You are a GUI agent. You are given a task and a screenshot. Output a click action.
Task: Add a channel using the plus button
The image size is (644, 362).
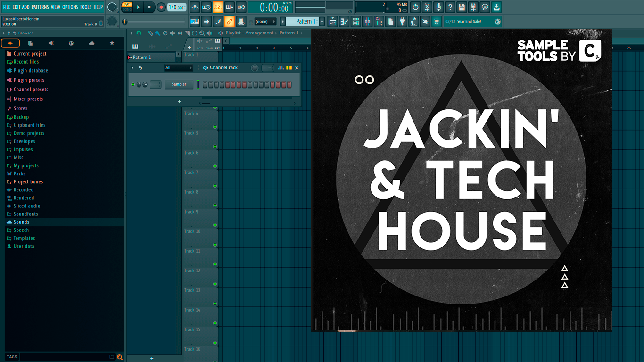179,101
